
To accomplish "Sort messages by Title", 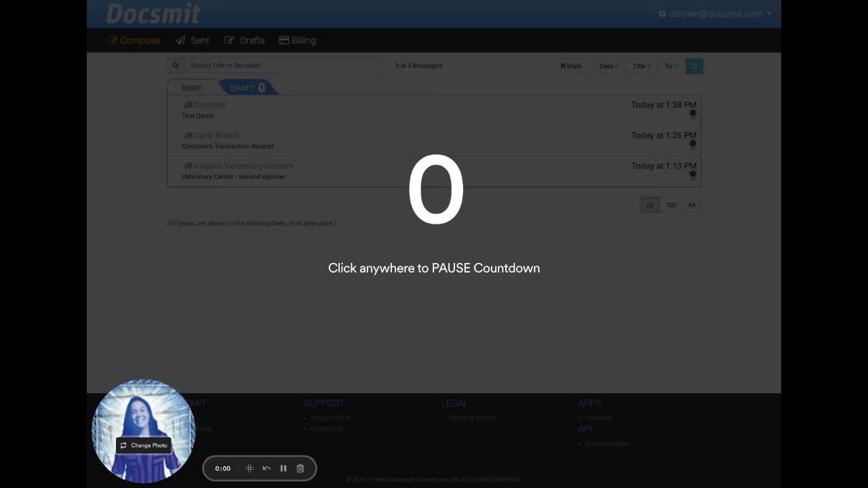I will tap(642, 66).
